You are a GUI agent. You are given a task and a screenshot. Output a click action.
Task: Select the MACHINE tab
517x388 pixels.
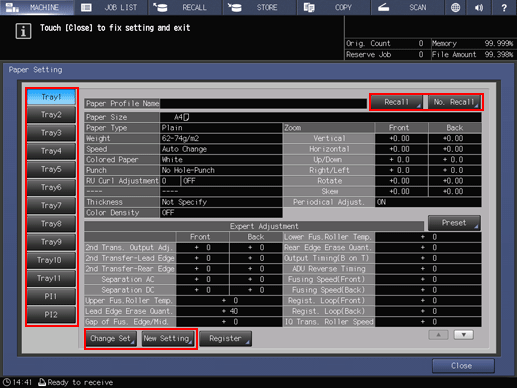pyautogui.click(x=37, y=7)
